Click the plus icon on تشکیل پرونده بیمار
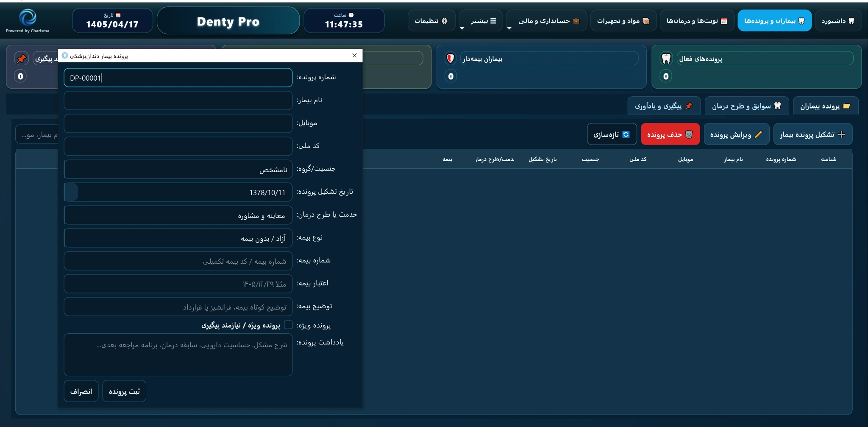This screenshot has height=427, width=868. (x=842, y=134)
